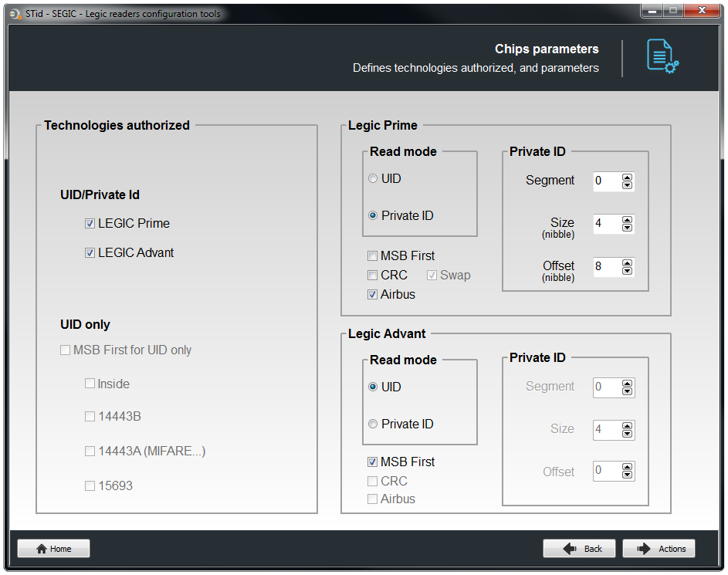Uncheck LEGIC Advant technology

pos(90,253)
